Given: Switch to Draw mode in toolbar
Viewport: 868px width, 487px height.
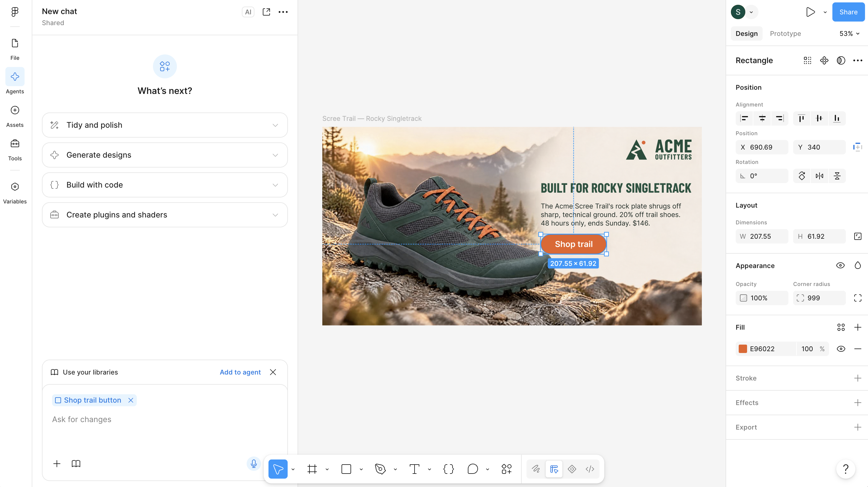Looking at the screenshot, I should tap(536, 469).
